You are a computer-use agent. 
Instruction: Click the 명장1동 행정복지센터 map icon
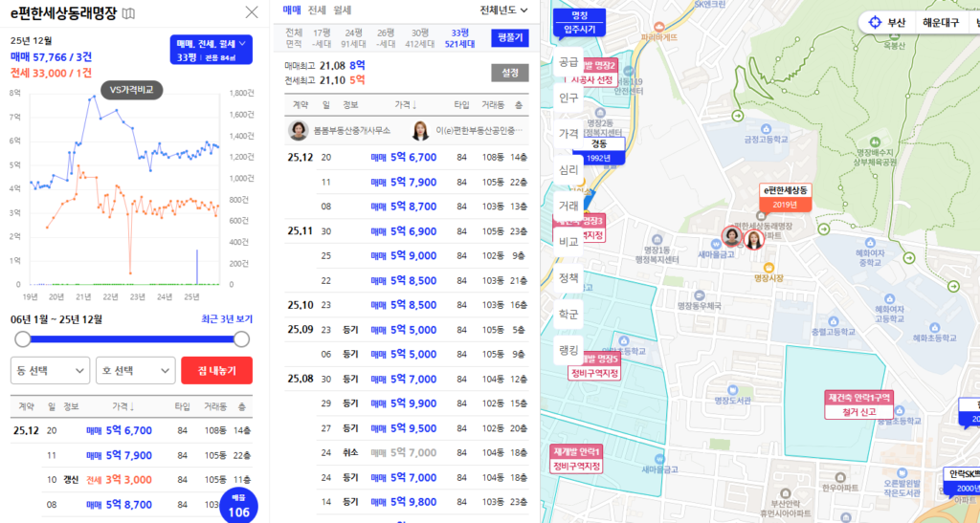click(657, 240)
